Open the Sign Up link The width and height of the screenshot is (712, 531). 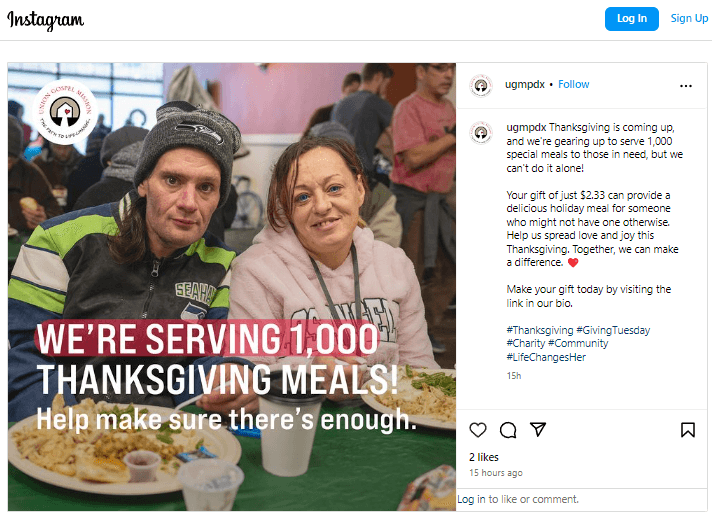point(689,18)
